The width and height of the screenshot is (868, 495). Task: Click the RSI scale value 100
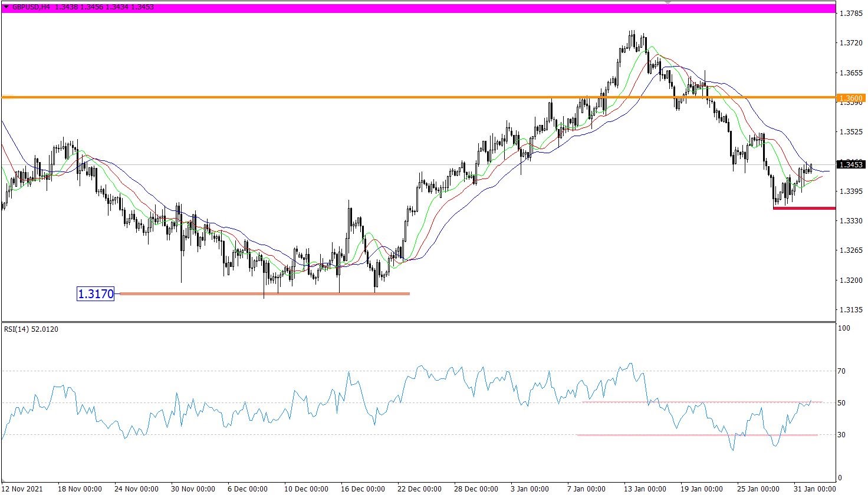pos(844,328)
